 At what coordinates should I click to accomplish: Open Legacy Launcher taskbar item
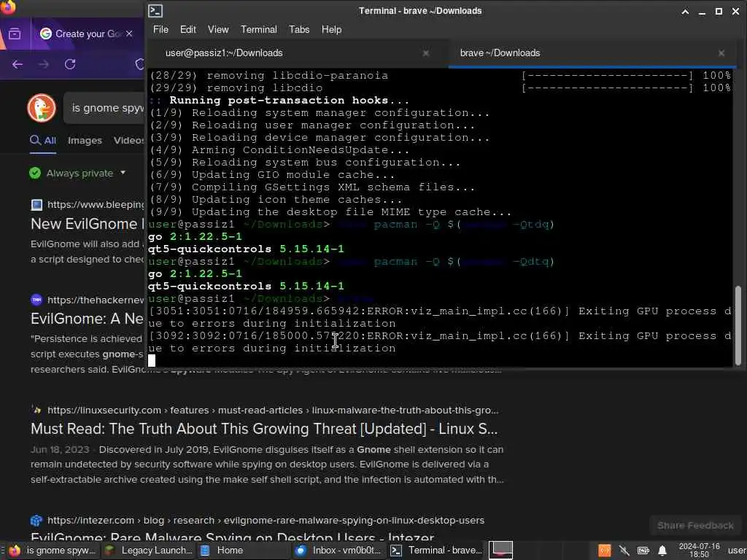pyautogui.click(x=149, y=551)
